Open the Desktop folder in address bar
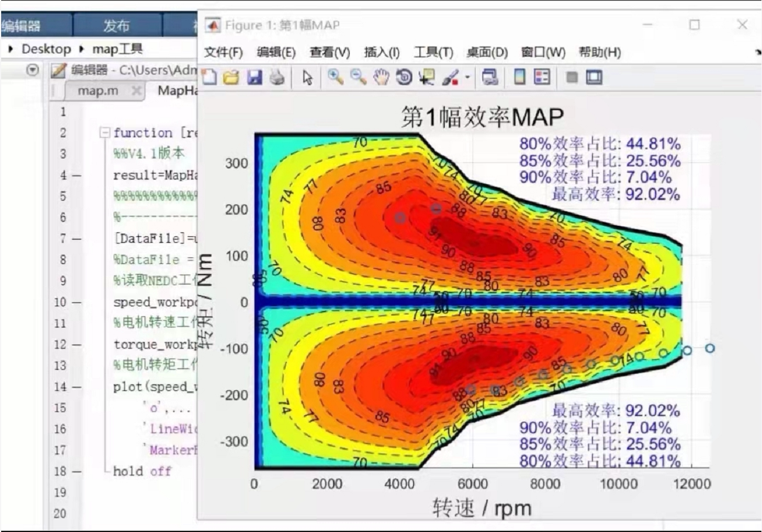762x532 pixels. [x=46, y=49]
